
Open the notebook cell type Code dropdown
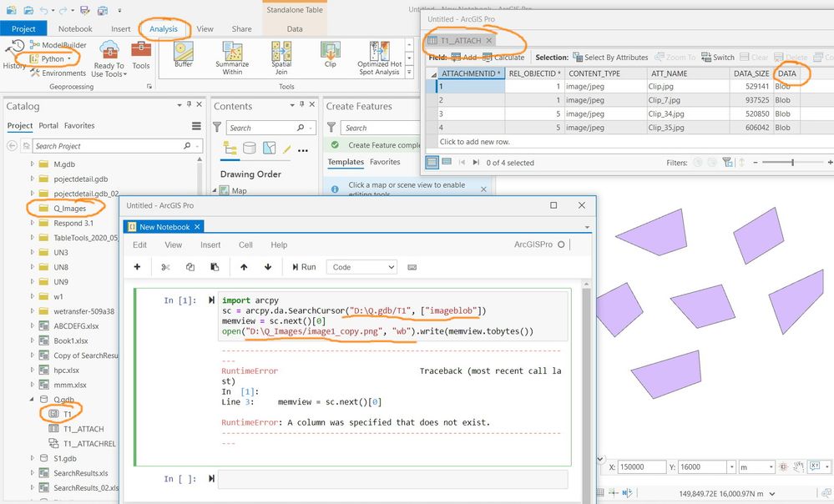362,267
